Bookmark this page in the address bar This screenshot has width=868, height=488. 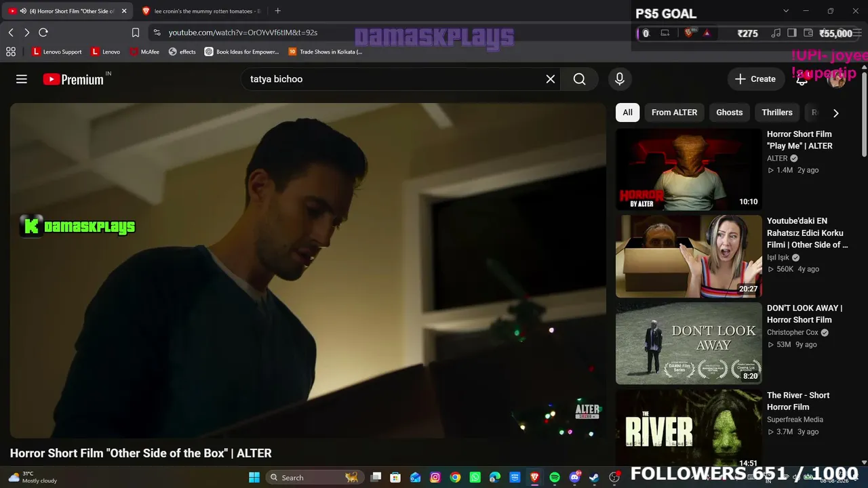click(x=136, y=33)
